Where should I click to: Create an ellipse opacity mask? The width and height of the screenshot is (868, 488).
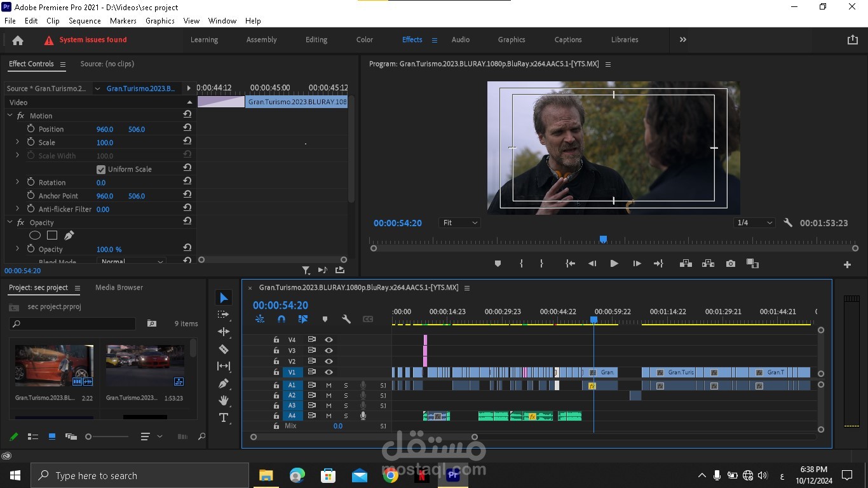[x=35, y=236]
